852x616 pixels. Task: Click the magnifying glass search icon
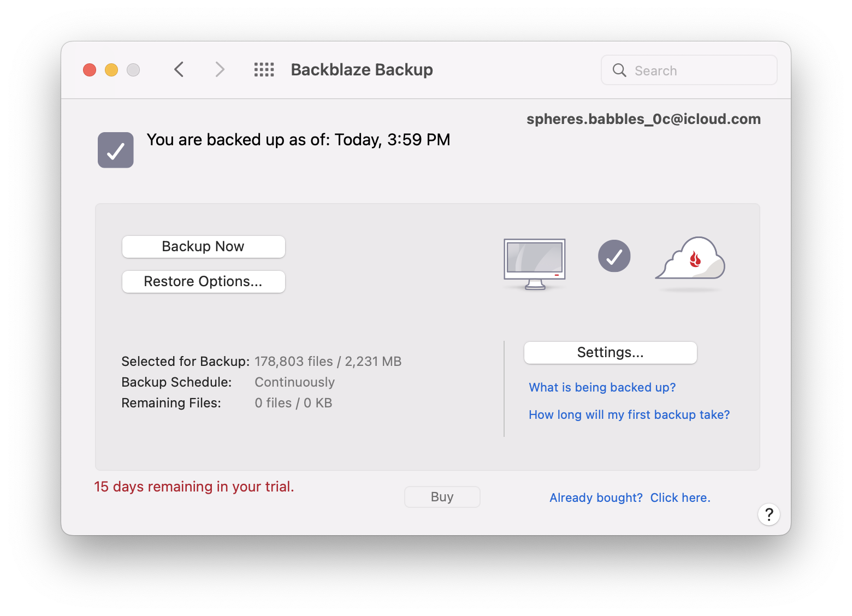pos(619,70)
